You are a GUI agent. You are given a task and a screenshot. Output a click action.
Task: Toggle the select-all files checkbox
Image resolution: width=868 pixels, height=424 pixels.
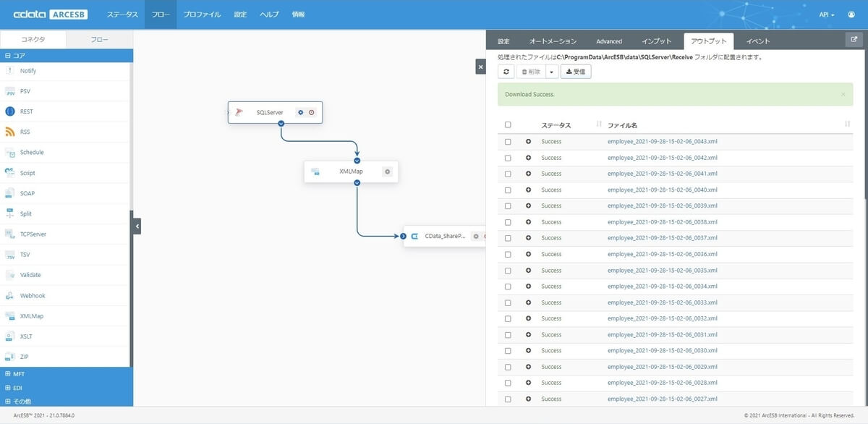pos(508,124)
